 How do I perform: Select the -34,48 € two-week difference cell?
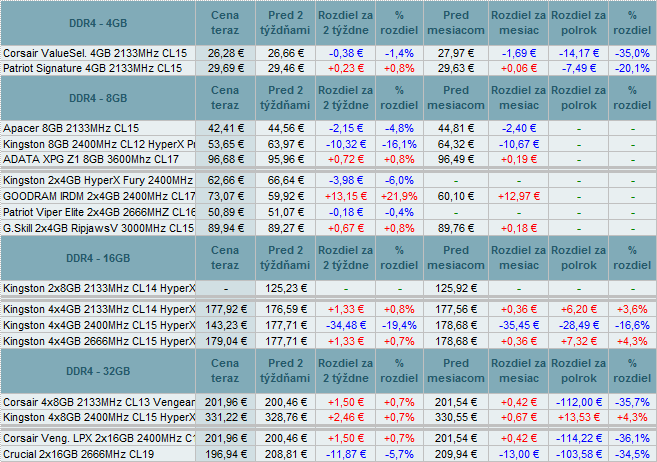tap(346, 325)
